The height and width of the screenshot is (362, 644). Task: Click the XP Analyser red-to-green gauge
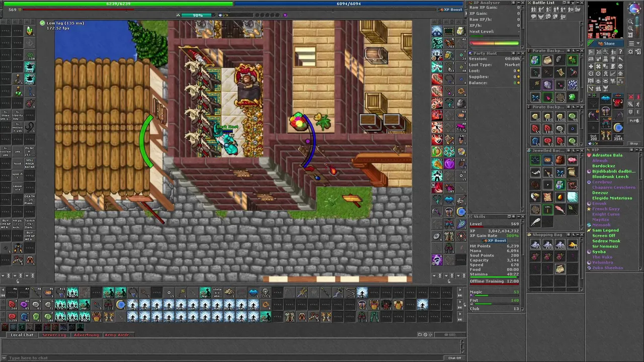[x=495, y=43]
